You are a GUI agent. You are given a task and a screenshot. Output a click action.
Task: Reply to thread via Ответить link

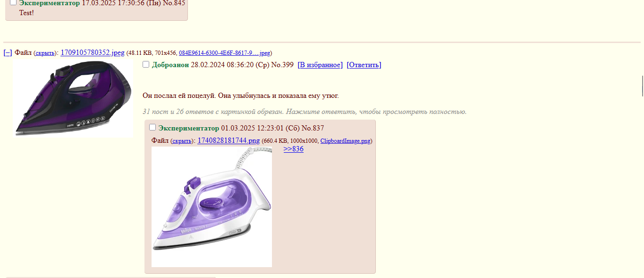364,65
